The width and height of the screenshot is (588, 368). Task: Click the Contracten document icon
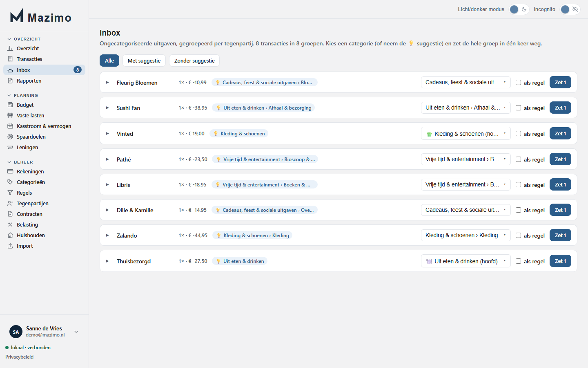10,214
